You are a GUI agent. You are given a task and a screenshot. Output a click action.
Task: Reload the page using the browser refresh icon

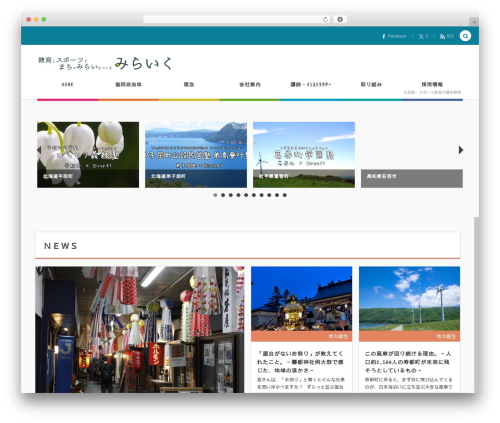[x=325, y=19]
